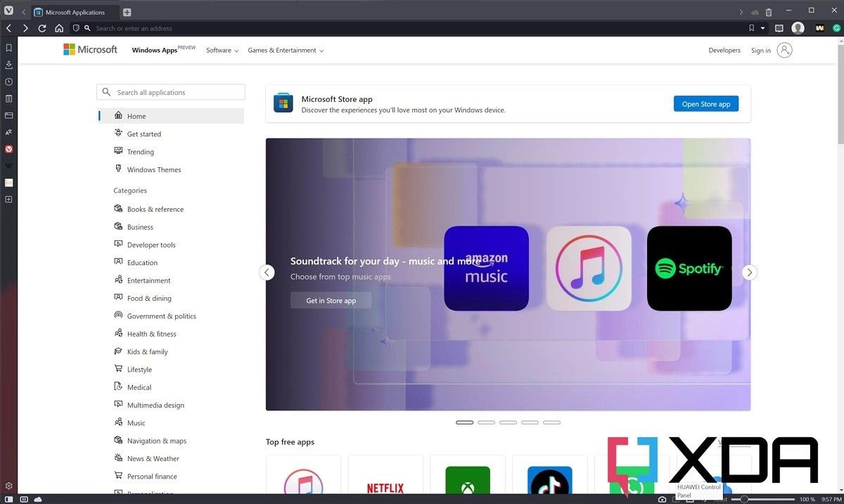The height and width of the screenshot is (504, 844).
Task: Open the Bookmarks panel in sidebar
Action: click(9, 48)
